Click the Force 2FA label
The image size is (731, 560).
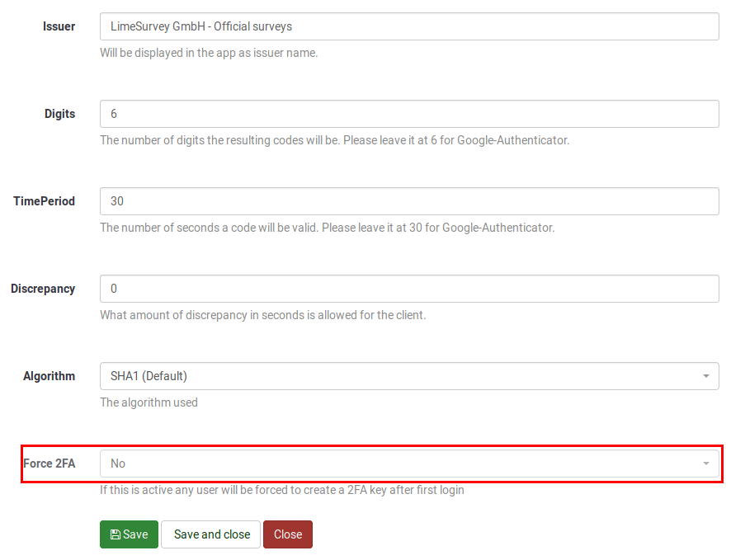[50, 464]
